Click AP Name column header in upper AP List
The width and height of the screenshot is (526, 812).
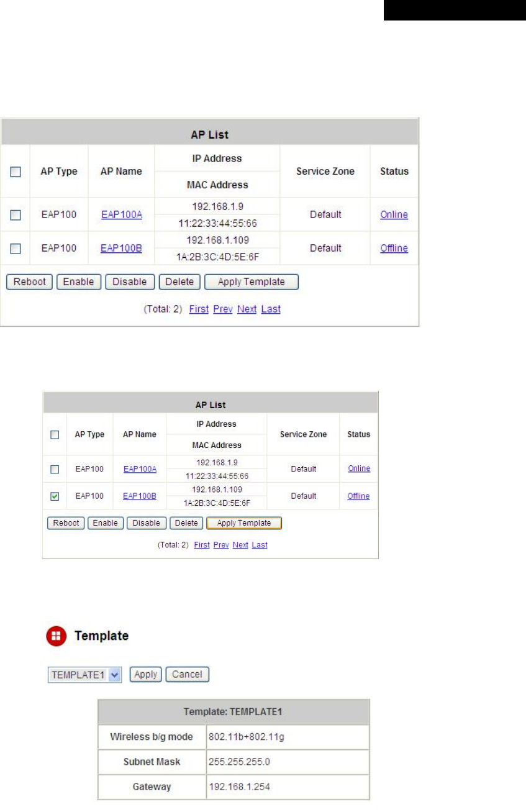121,171
